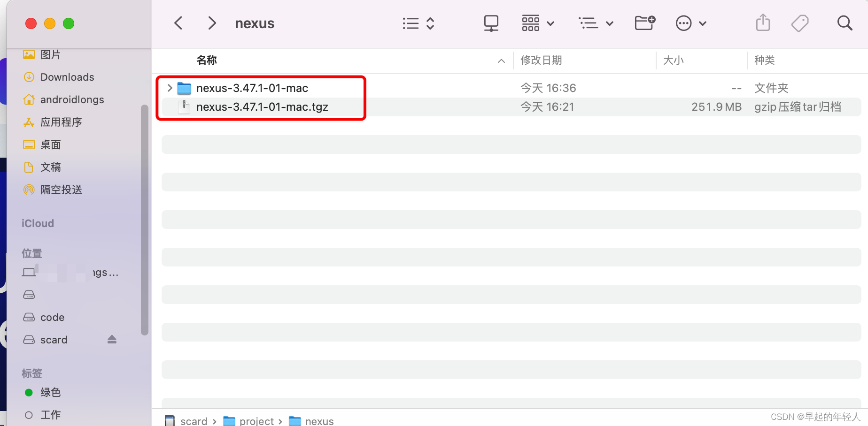Click the 位置 section header in sidebar
Viewport: 868px width, 426px height.
tap(32, 253)
